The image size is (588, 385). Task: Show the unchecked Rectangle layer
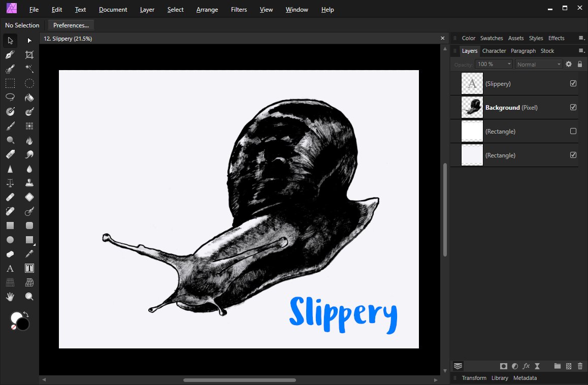click(x=573, y=131)
